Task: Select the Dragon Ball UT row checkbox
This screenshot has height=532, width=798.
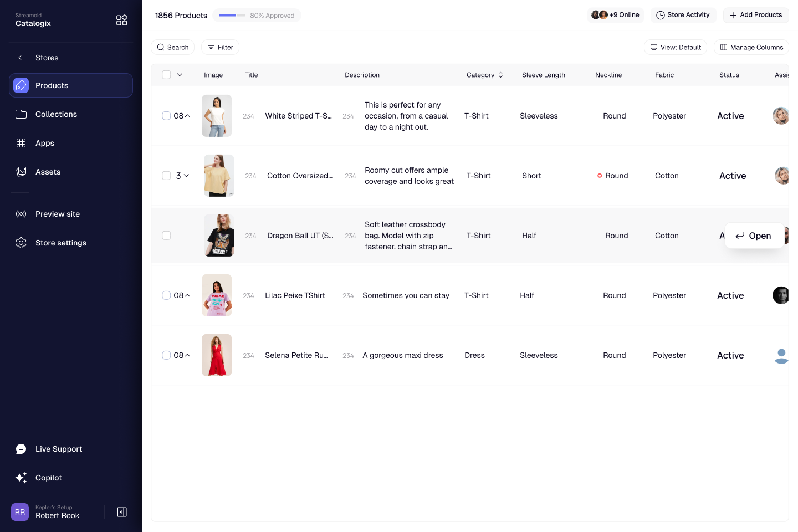Action: coord(166,236)
